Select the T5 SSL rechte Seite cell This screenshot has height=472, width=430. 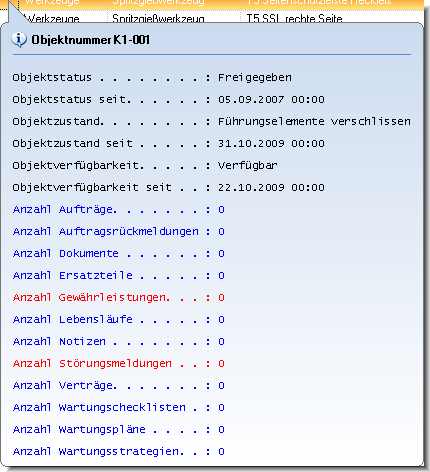(x=294, y=19)
